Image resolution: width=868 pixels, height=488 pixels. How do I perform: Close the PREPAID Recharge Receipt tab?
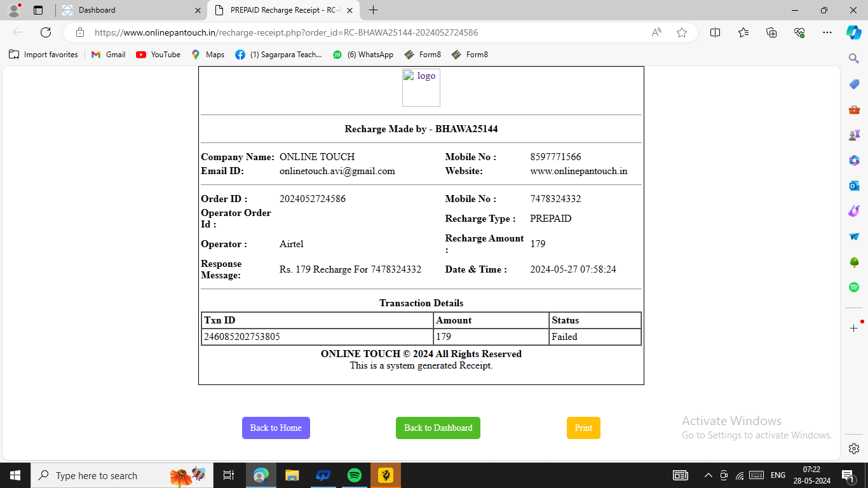coord(349,10)
